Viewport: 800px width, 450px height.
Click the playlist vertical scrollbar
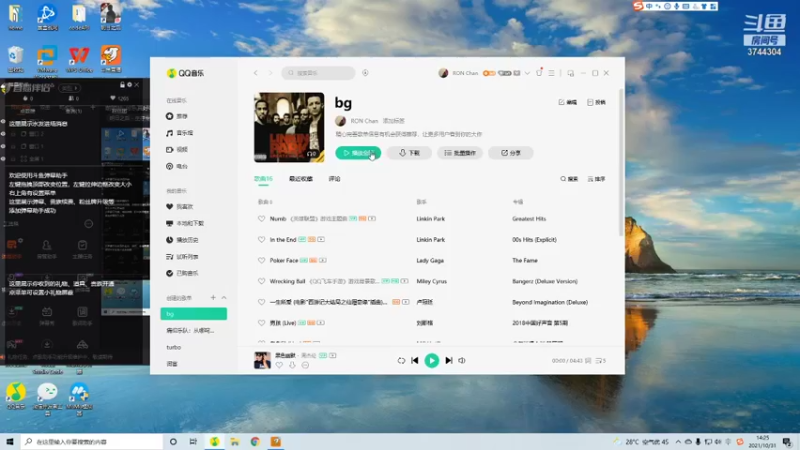[621, 162]
